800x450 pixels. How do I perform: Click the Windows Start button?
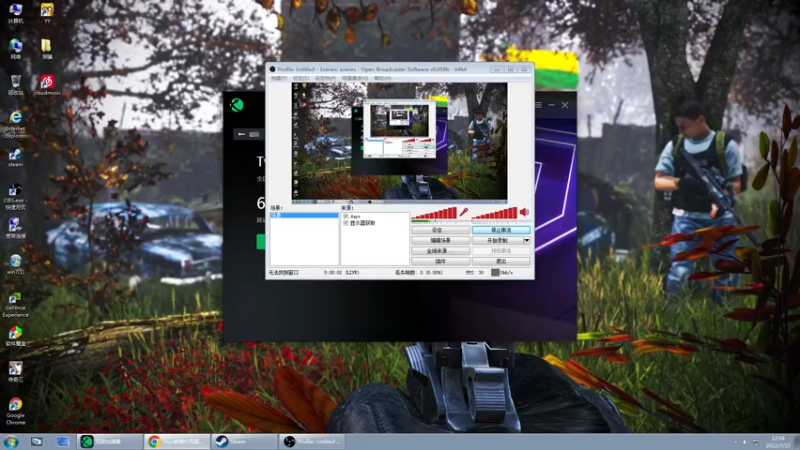point(11,441)
